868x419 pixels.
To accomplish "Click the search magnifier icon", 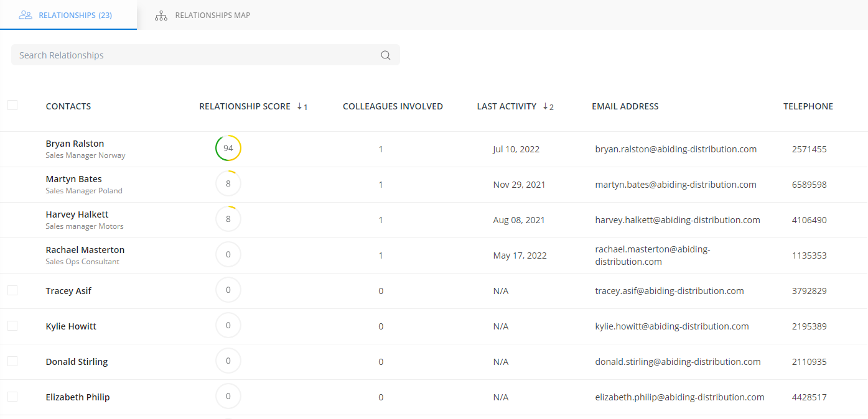I will 386,55.
